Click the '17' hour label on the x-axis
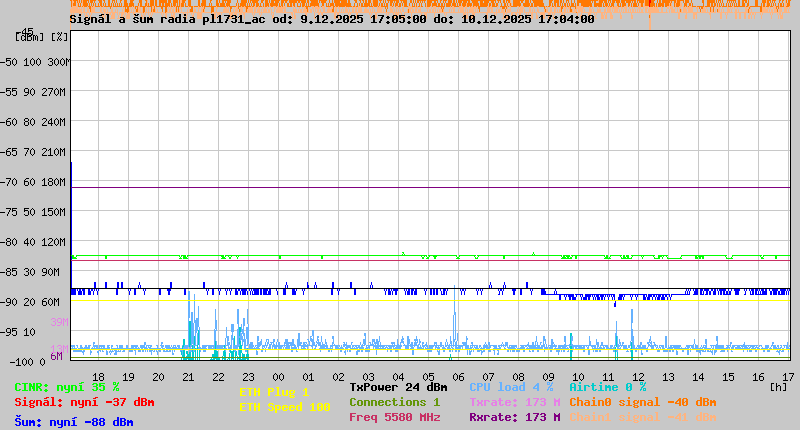Screen dimensions: 800x430 [788, 377]
